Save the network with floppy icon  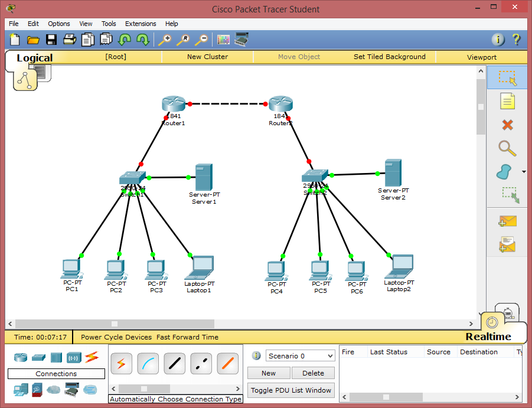51,40
